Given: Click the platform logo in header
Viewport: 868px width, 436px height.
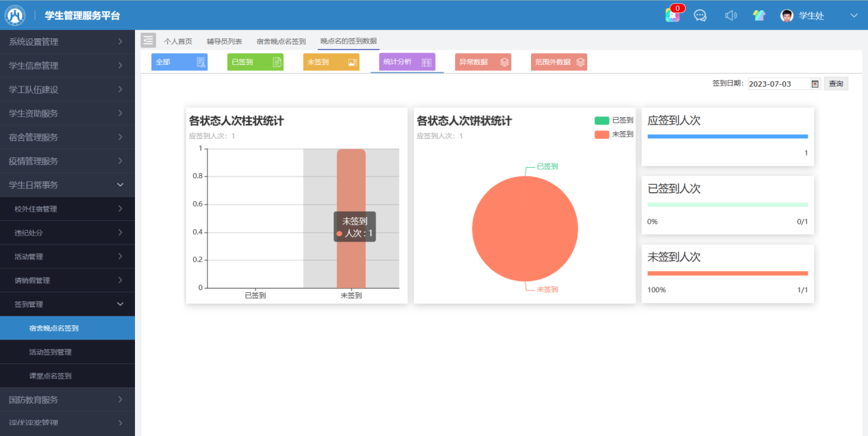Looking at the screenshot, I should [15, 15].
